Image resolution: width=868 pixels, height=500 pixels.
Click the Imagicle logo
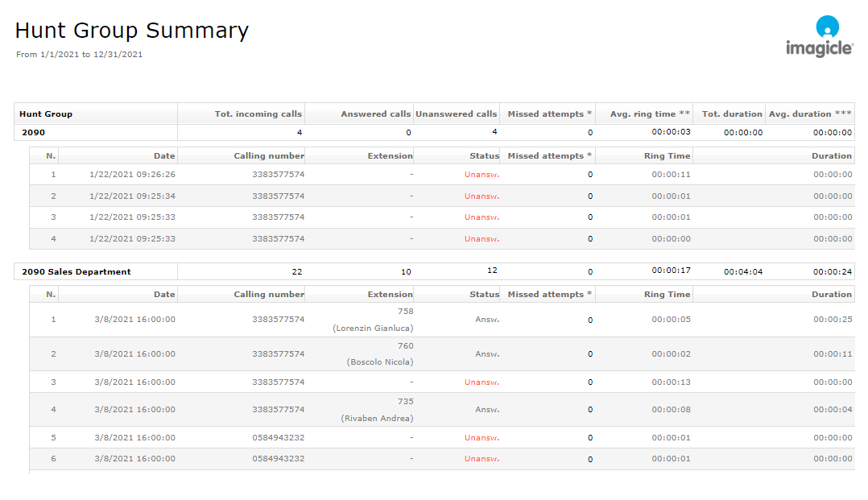coord(819,37)
